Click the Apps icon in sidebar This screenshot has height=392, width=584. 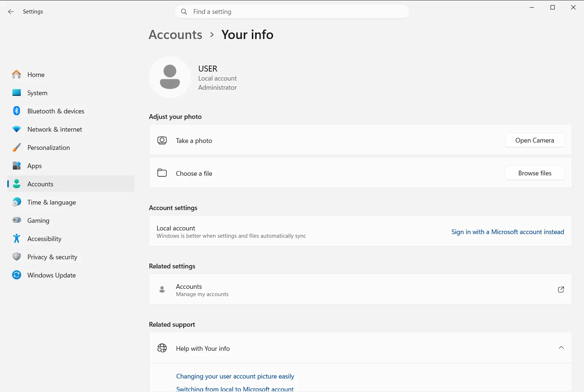[16, 166]
